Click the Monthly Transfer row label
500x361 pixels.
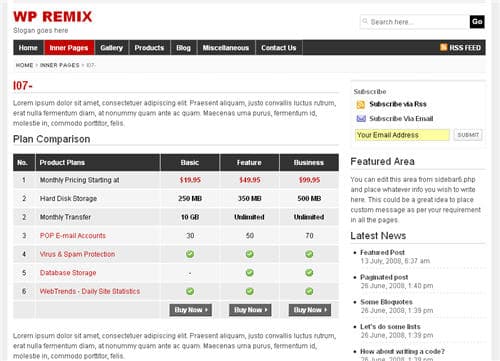(65, 217)
